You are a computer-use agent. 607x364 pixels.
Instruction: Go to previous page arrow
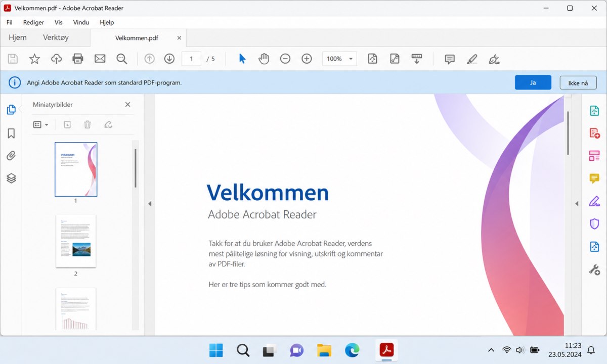tap(149, 59)
